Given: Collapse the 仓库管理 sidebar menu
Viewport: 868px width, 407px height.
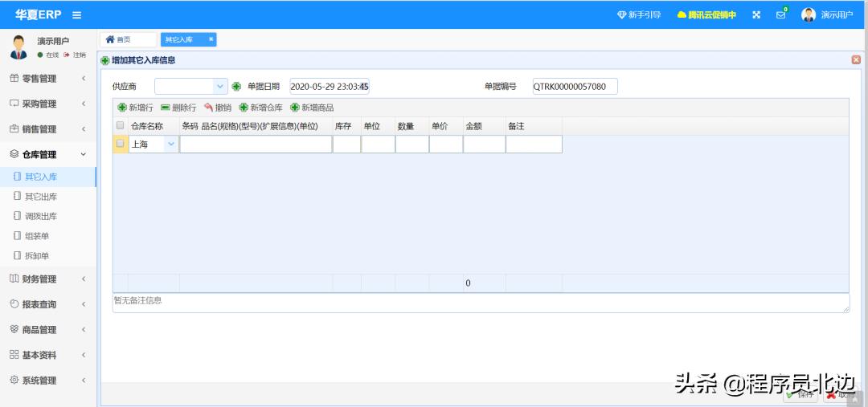Looking at the screenshot, I should [47, 155].
